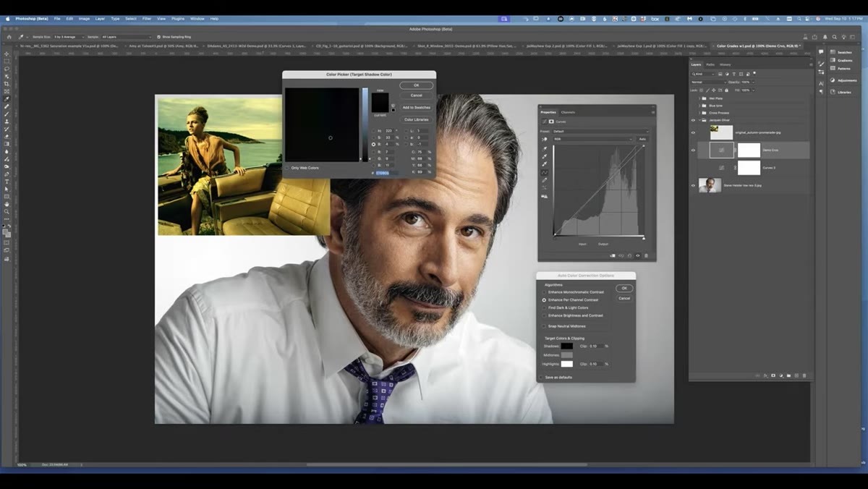Viewport: 868px width, 489px height.
Task: Open Curves Preset dropdown
Action: click(x=600, y=131)
